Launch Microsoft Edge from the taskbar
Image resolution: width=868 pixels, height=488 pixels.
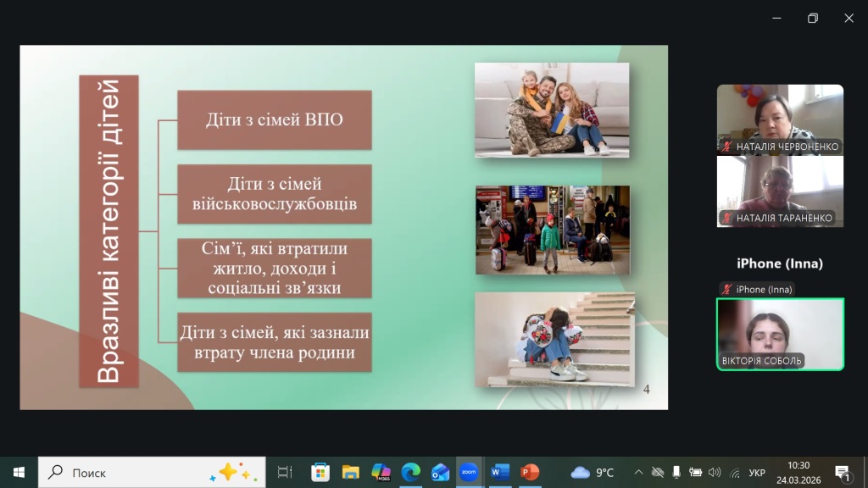coord(410,472)
